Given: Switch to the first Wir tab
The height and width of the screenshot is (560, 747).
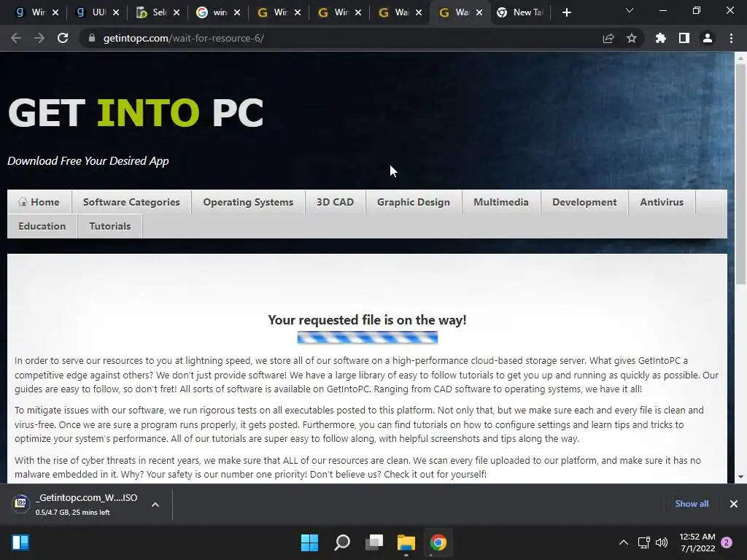Looking at the screenshot, I should (35, 12).
